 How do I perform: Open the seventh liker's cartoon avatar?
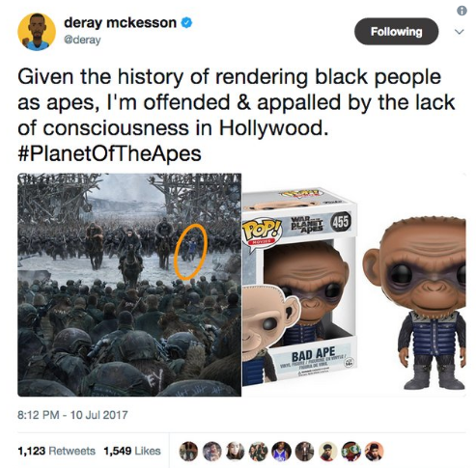pyautogui.click(x=327, y=451)
